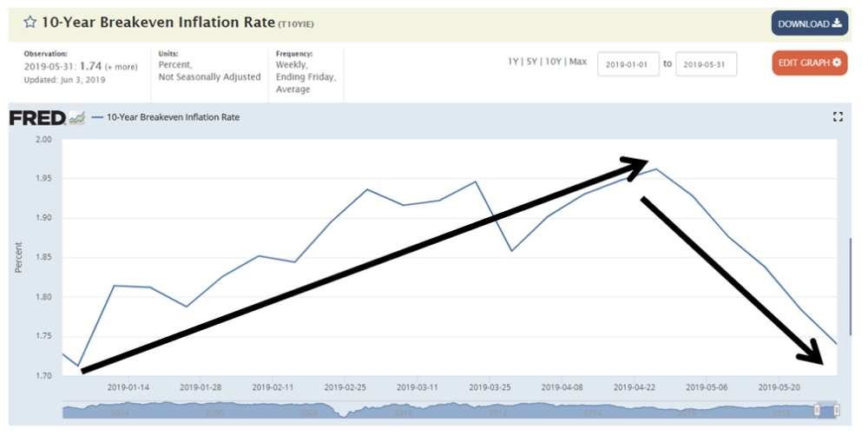Toggle the 10-Year Breakeven Inflation Rate legend label
This screenshot has width=868, height=436.
coord(173,117)
